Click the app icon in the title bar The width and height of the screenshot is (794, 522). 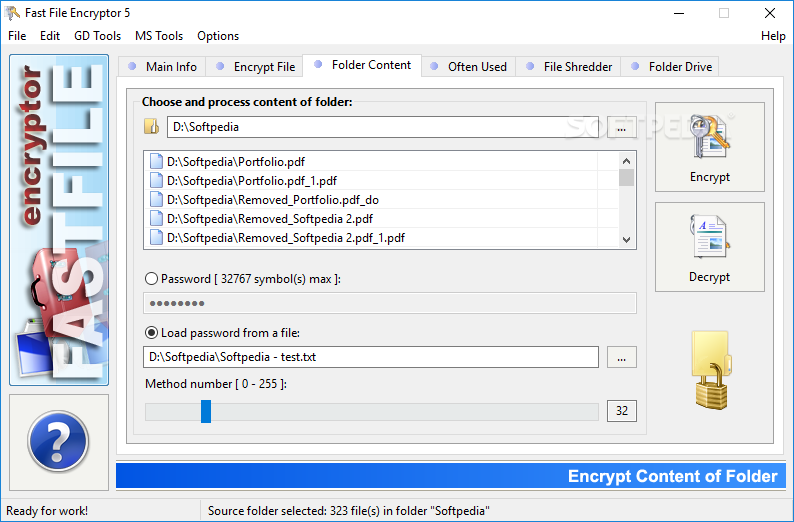[x=13, y=13]
